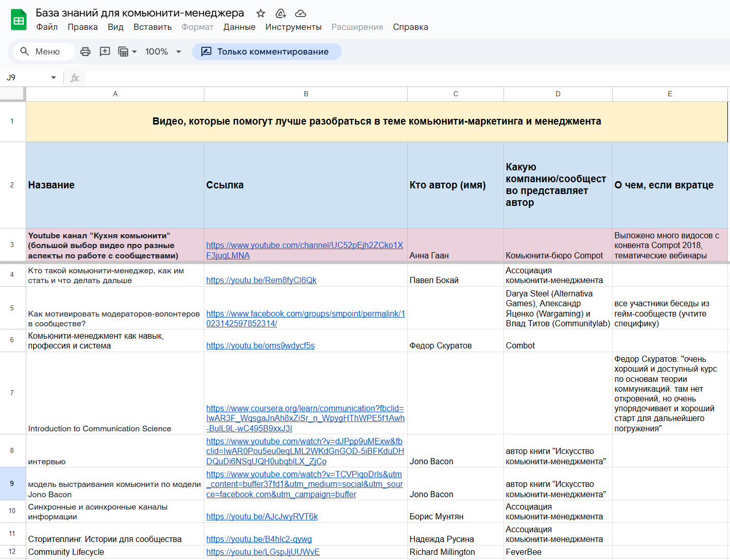Select the cell FeverBee
The height and width of the screenshot is (560, 730).
click(x=558, y=552)
